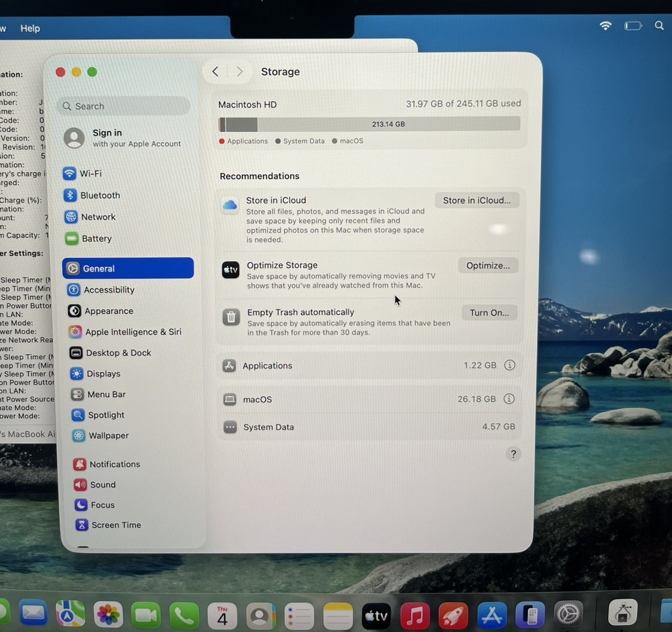Open Reminders from the Dock

coord(299,616)
